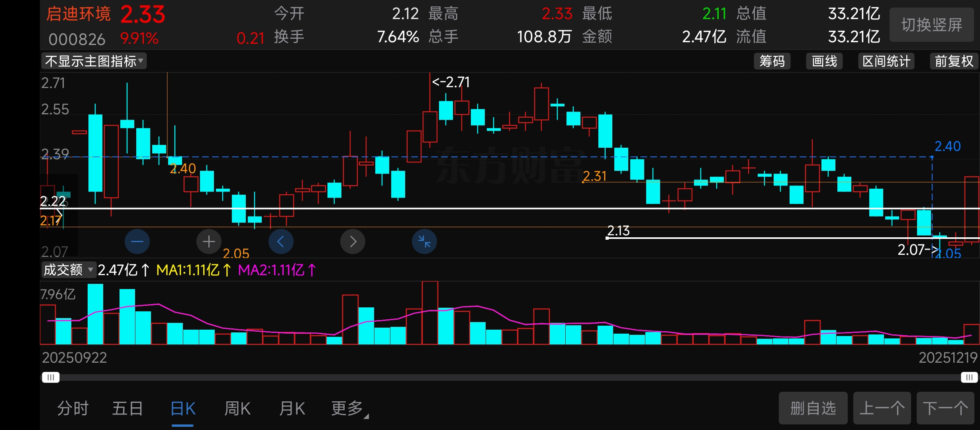Screen dimensions: 980x430
Task: Click the right arrow scroll-forward icon
Action: 353,241
